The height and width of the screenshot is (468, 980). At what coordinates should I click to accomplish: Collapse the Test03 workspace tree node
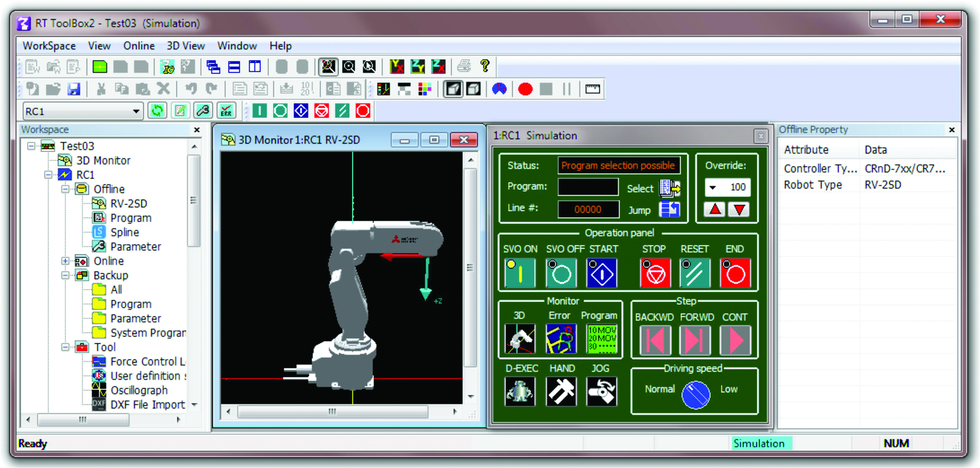tap(31, 146)
